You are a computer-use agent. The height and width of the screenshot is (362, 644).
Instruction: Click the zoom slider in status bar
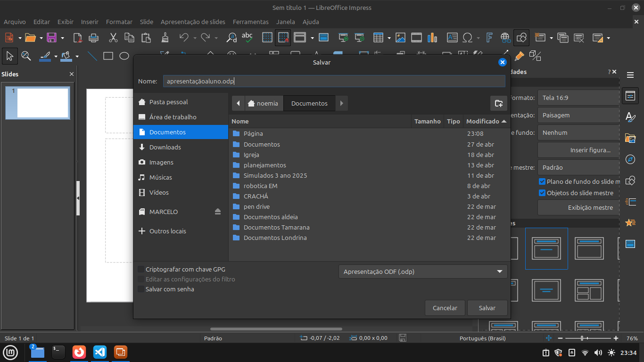pyautogui.click(x=587, y=338)
